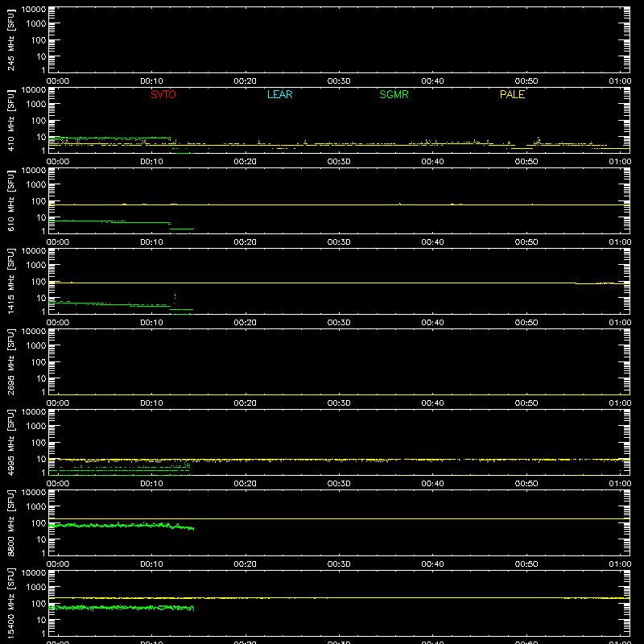Click the 10000 tick label on 8800 MHz panel

pos(34,493)
